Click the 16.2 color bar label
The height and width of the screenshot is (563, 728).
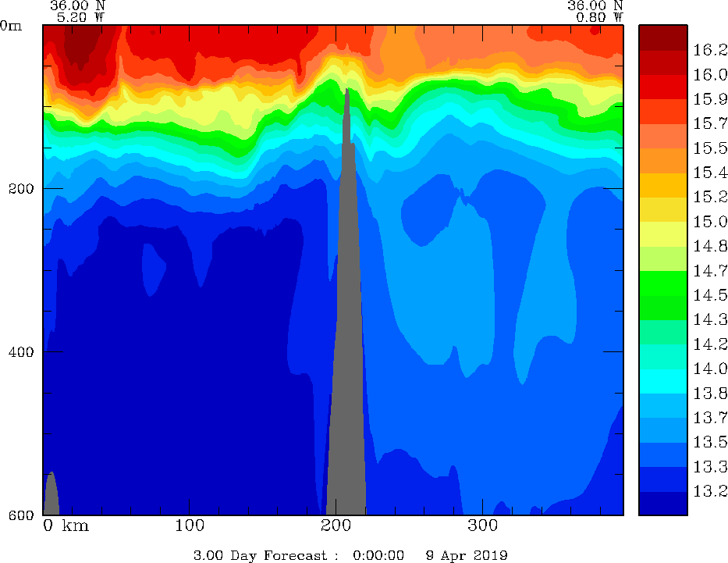point(710,50)
